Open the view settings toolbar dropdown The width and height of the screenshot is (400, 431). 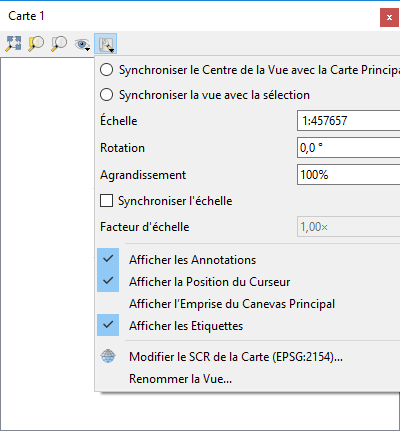[106, 44]
